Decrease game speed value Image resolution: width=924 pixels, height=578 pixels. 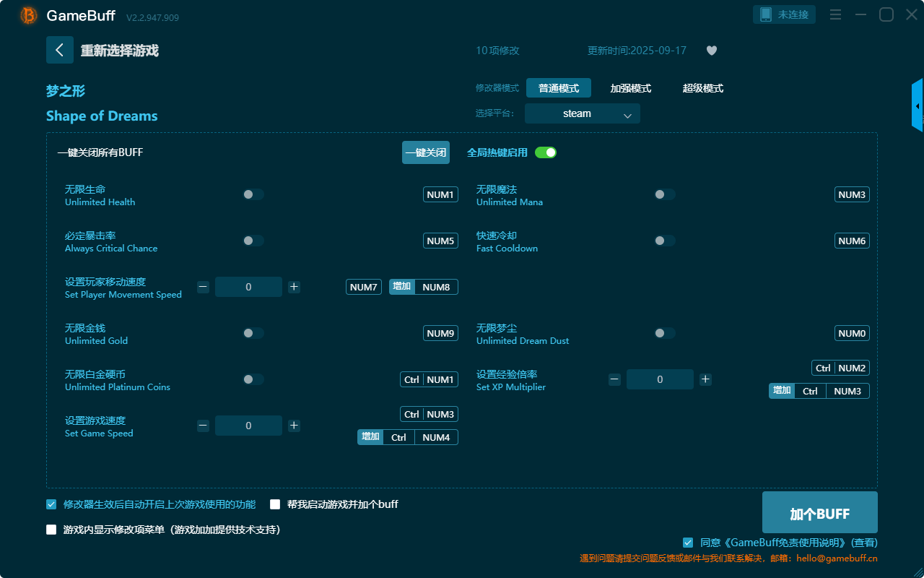point(203,426)
